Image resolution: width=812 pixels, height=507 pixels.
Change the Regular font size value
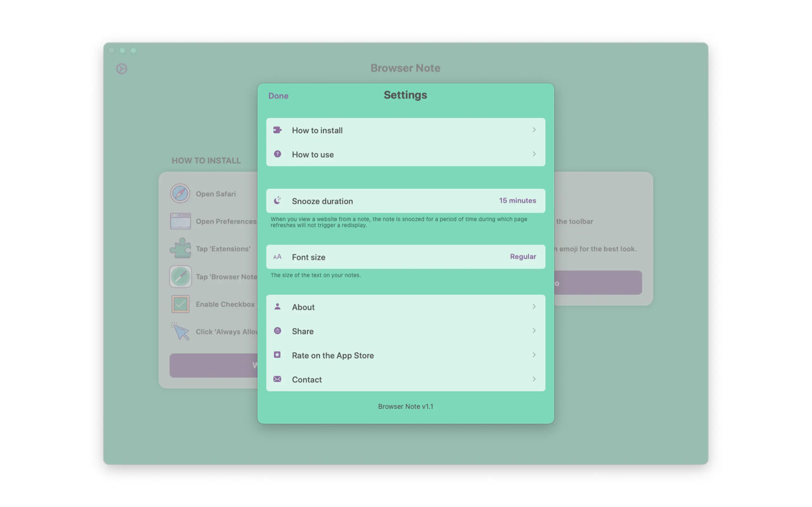[523, 257]
